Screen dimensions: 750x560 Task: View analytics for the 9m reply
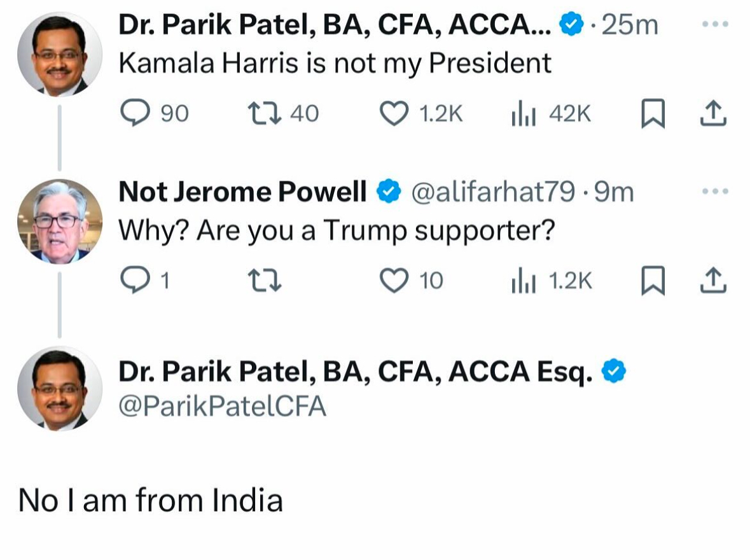click(x=524, y=281)
